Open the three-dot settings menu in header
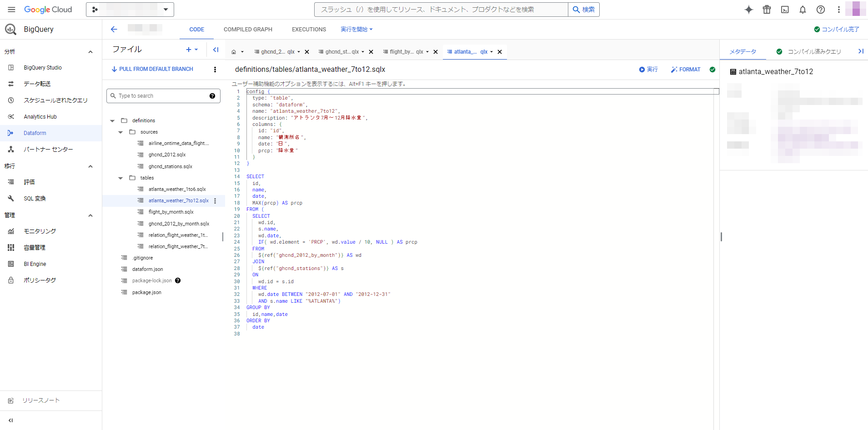This screenshot has height=430, width=868. [x=839, y=10]
